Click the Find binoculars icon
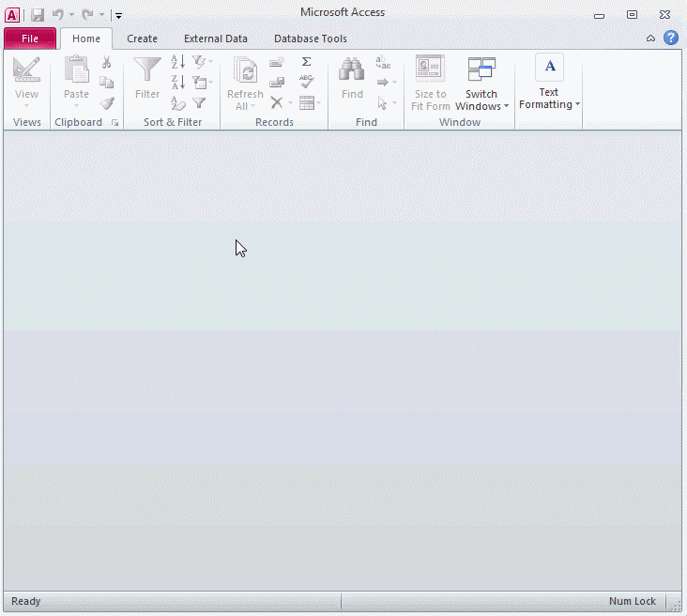This screenshot has height=616, width=687. tap(351, 69)
